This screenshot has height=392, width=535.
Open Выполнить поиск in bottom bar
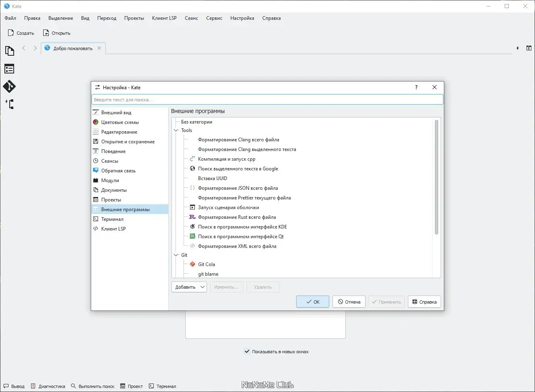[93, 386]
